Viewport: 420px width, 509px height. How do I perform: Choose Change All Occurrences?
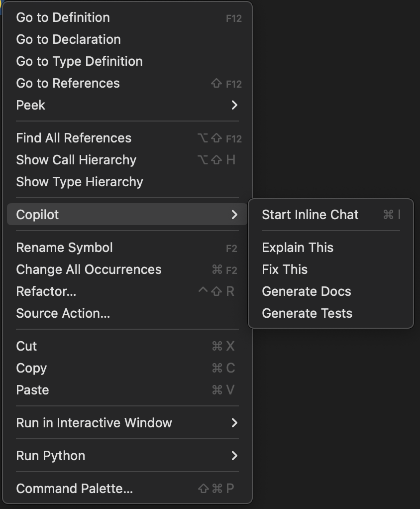(x=89, y=269)
